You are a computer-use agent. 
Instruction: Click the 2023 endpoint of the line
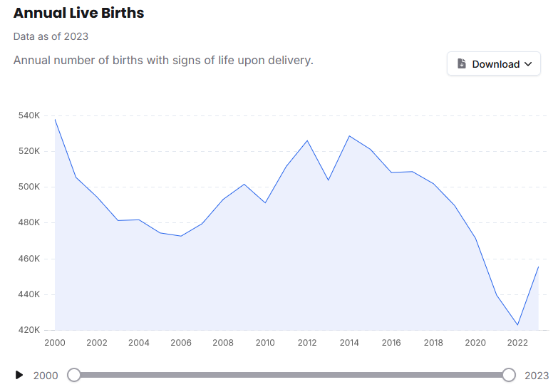pos(538,267)
